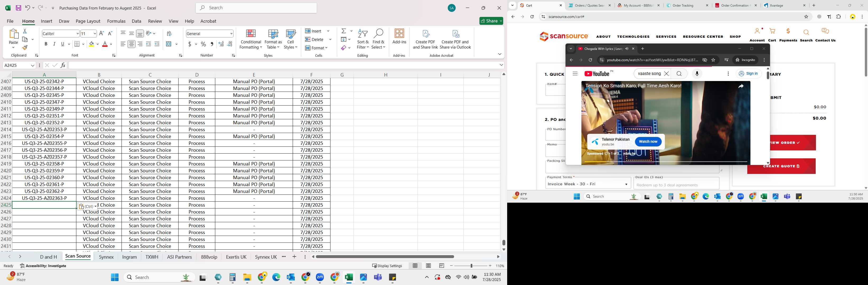This screenshot has height=285, width=868.
Task: Decrease font size with small A icon
Action: 110,33
